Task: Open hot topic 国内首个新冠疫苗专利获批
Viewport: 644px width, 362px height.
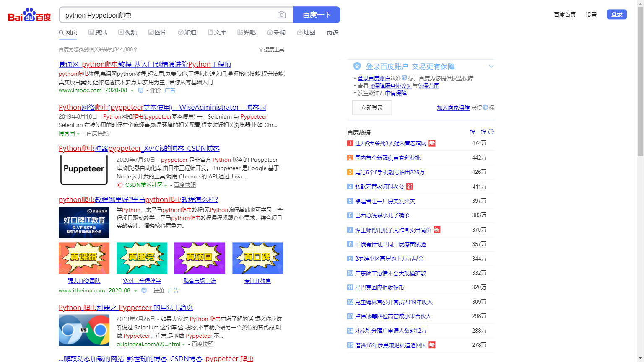Action: pos(388,158)
